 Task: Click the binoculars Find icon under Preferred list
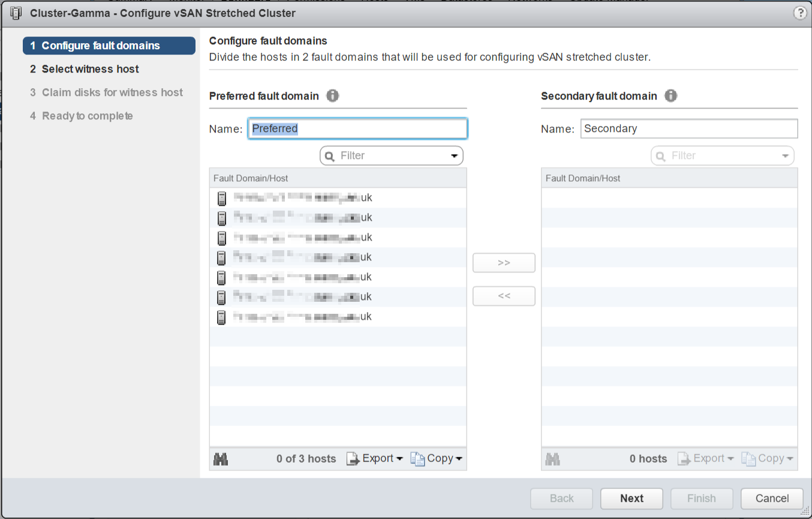(221, 459)
